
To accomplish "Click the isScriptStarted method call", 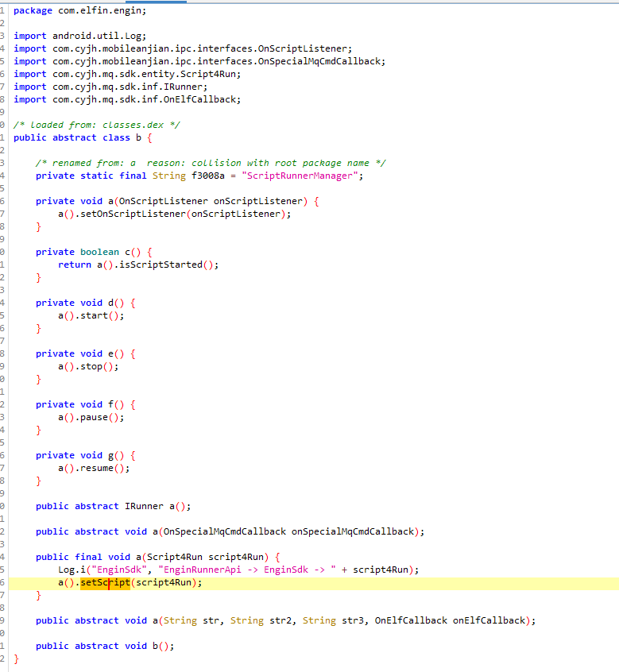I will pyautogui.click(x=161, y=265).
